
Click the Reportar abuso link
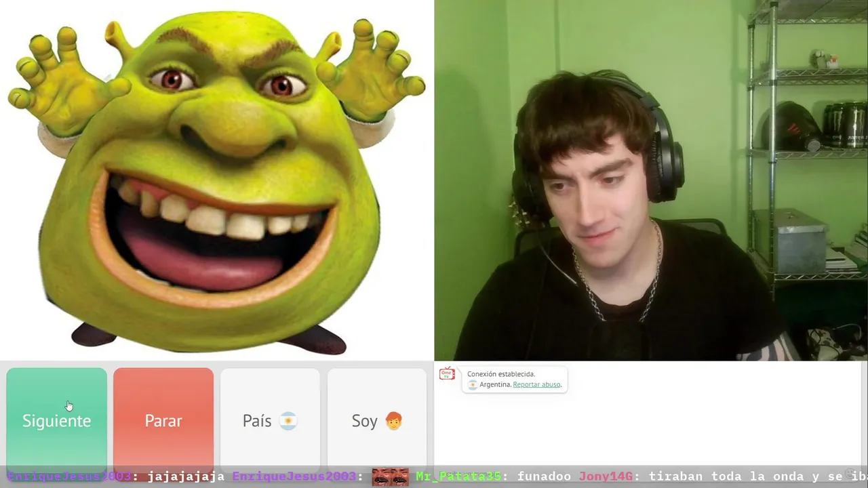(536, 384)
